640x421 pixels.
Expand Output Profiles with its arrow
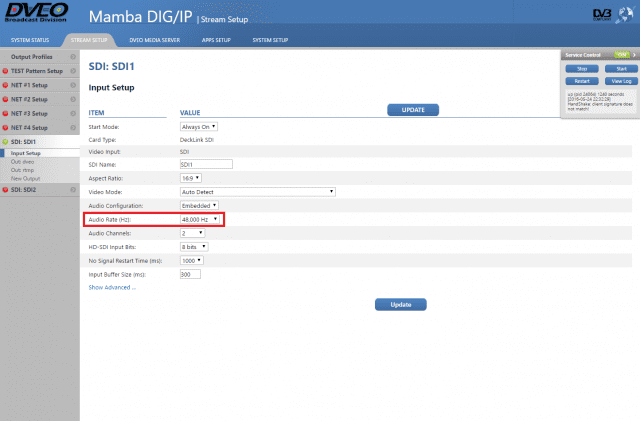click(x=73, y=57)
